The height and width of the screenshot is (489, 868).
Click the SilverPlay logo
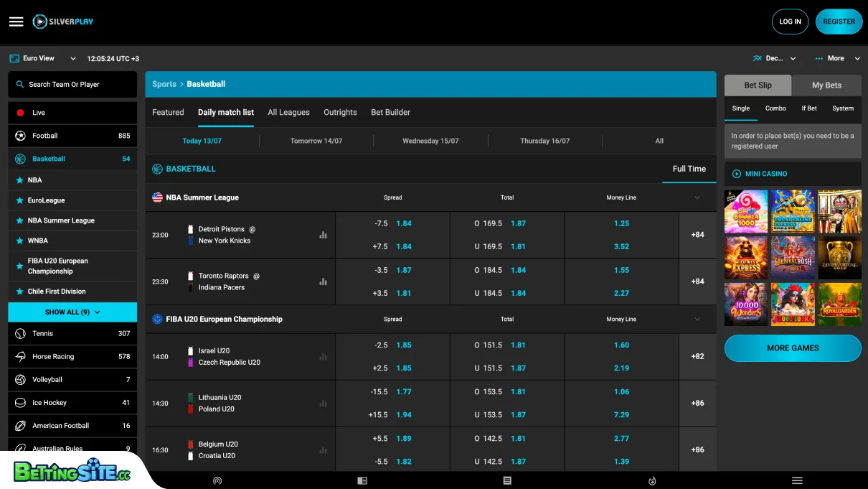pos(63,22)
